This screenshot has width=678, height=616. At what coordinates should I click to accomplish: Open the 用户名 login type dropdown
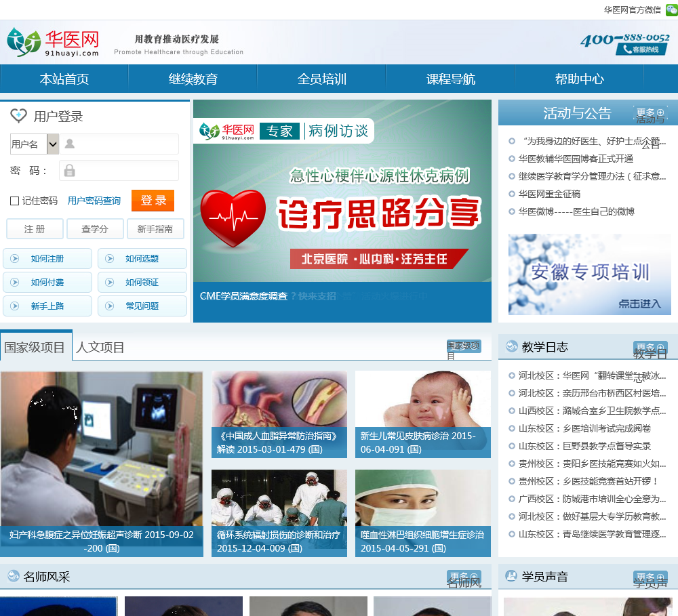pyautogui.click(x=34, y=144)
